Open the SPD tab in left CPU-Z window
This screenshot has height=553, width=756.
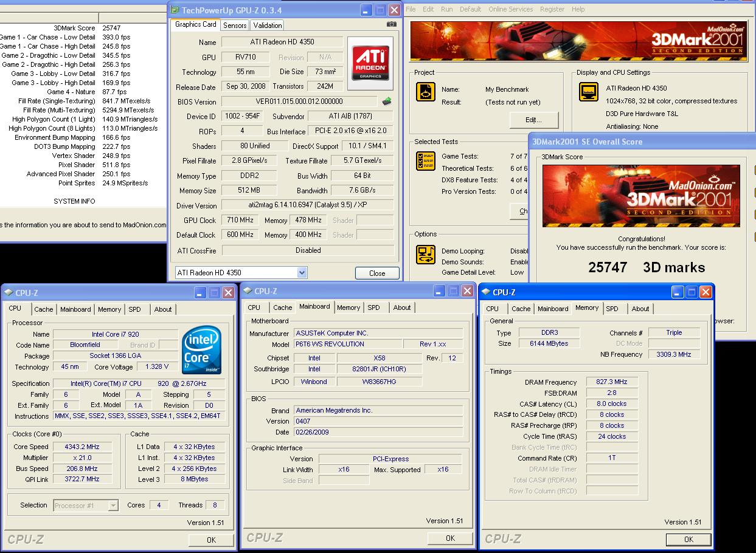click(134, 309)
